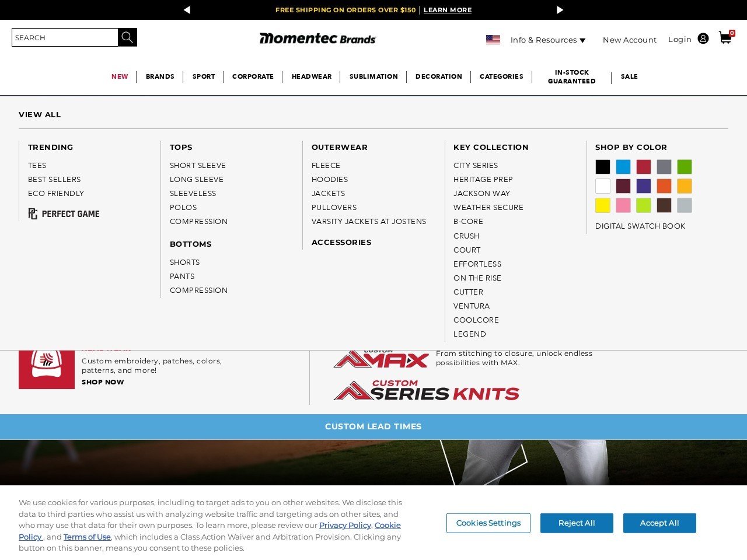The width and height of the screenshot is (747, 560).
Task: Open the shopping cart icon
Action: coord(725,37)
